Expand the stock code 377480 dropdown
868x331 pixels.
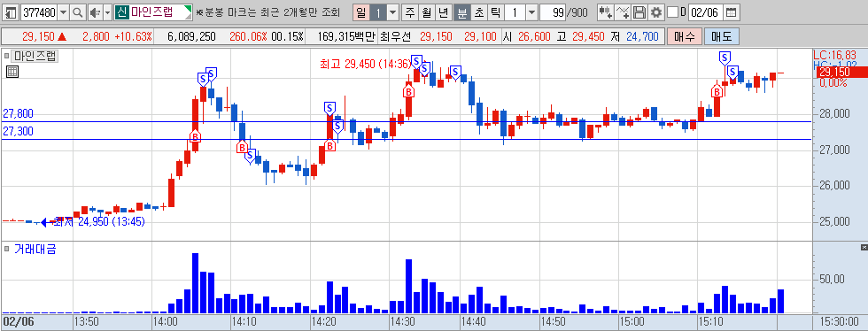pyautogui.click(x=63, y=12)
